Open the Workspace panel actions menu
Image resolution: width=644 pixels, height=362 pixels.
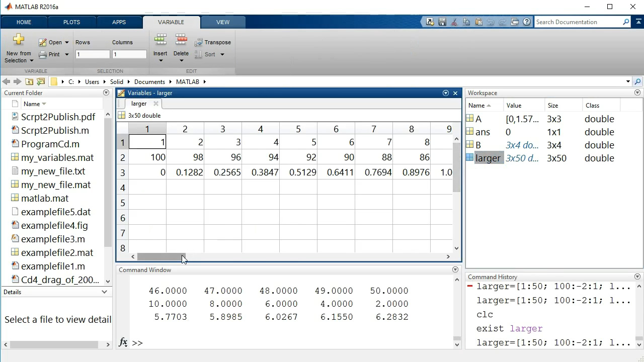pos(637,93)
